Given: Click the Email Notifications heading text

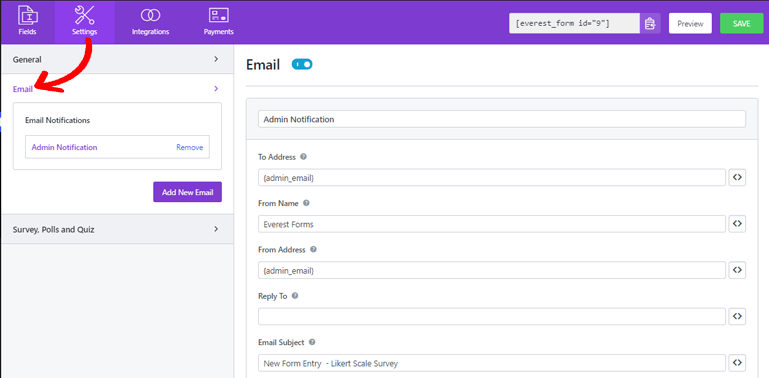Looking at the screenshot, I should click(57, 120).
